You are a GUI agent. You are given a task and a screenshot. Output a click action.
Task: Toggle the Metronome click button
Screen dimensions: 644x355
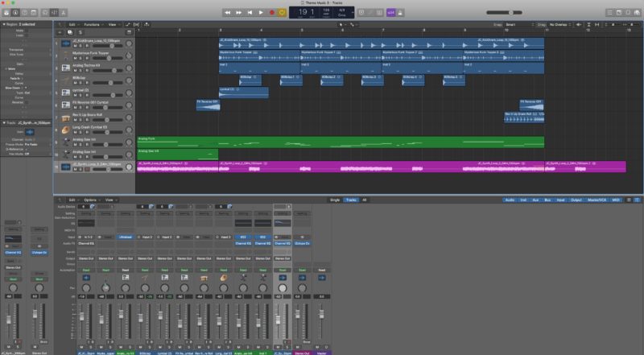point(400,13)
